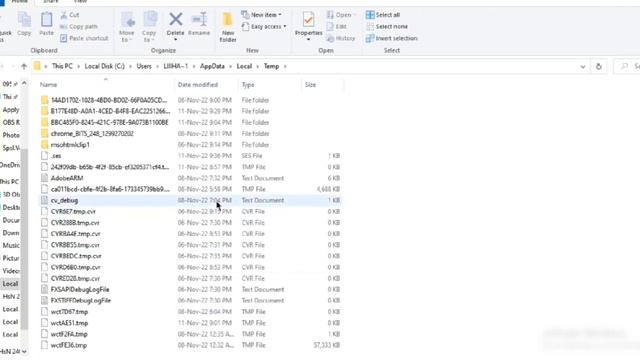
Task: Open the New item dropdown
Action: pyautogui.click(x=262, y=15)
